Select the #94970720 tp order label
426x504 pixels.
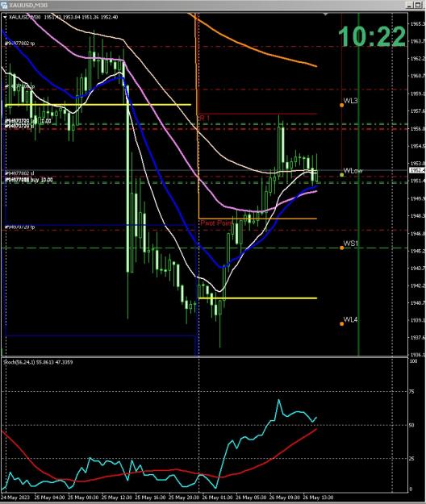pyautogui.click(x=20, y=227)
